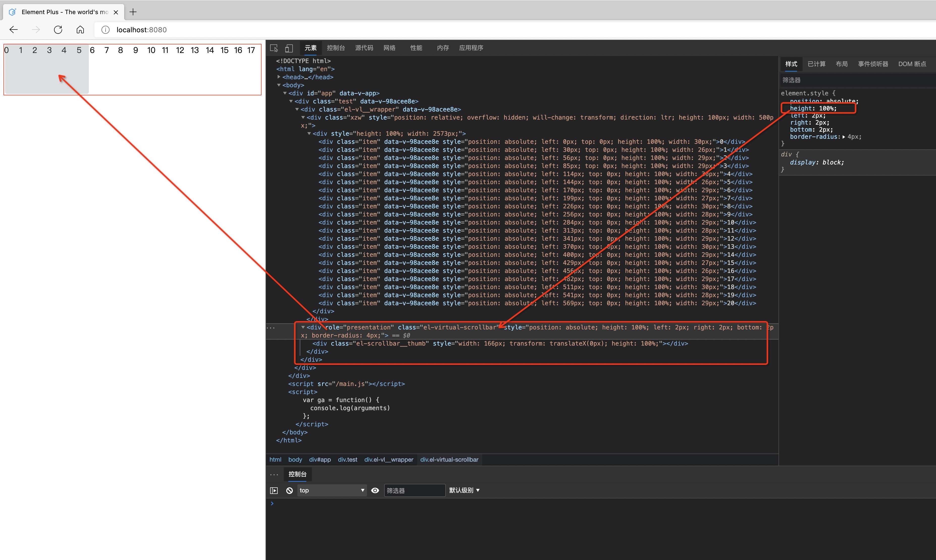Click the Element Plus favicon on the tab
The image size is (936, 560).
(x=12, y=12)
